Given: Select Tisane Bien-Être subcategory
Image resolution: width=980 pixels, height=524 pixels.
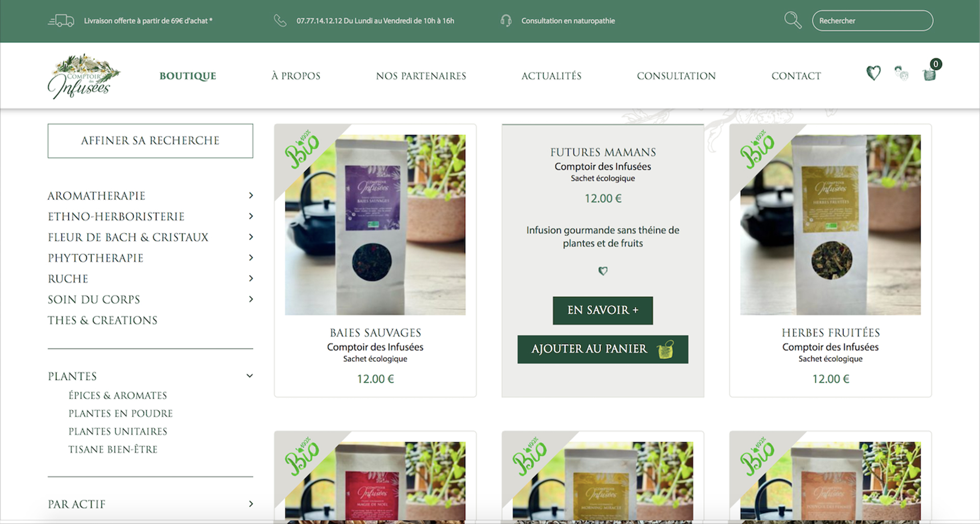Looking at the screenshot, I should [x=113, y=450].
